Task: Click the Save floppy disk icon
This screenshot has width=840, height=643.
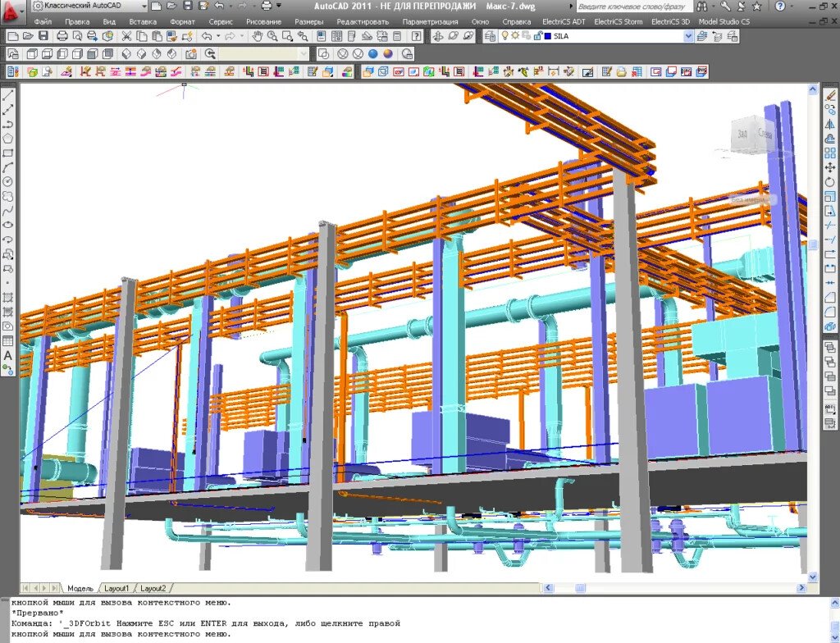Action: pos(42,36)
